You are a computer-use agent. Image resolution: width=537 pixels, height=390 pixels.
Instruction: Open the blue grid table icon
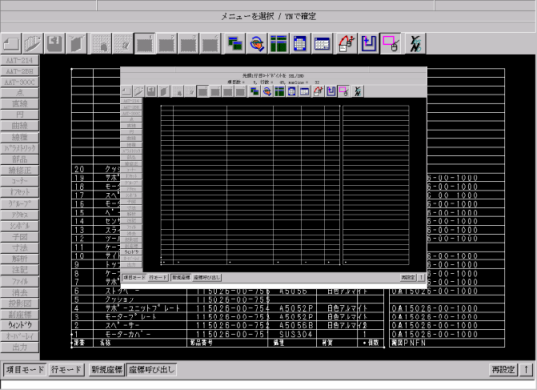pyautogui.click(x=300, y=43)
